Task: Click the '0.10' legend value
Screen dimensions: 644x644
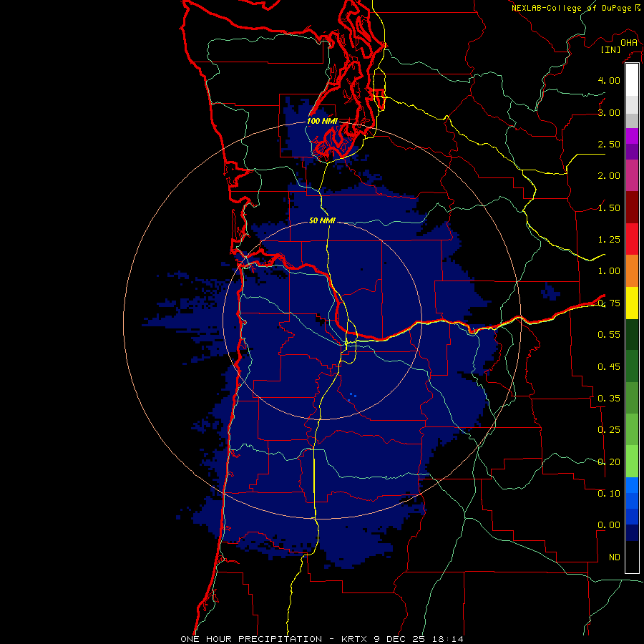Action: click(609, 494)
